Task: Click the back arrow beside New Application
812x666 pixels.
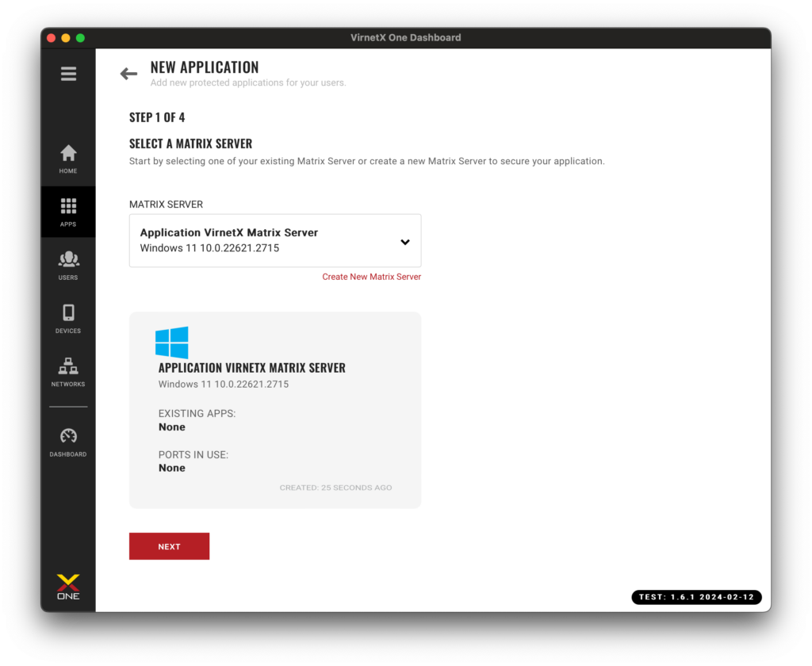Action: click(128, 74)
